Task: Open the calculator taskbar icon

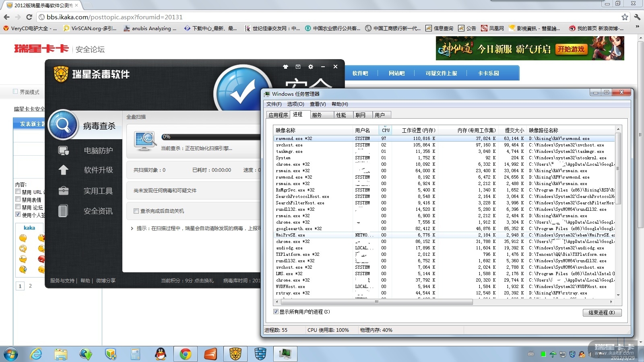Action: click(x=136, y=354)
